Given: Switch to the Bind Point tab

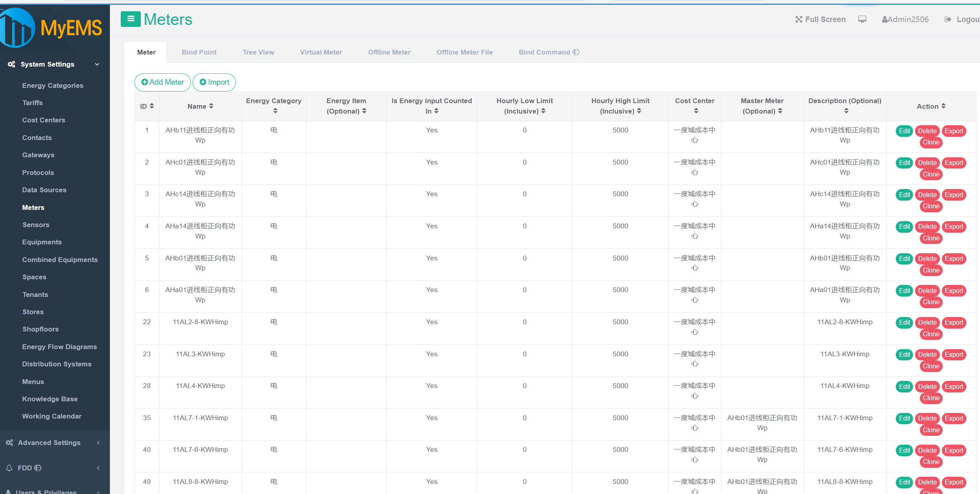Looking at the screenshot, I should pos(199,52).
